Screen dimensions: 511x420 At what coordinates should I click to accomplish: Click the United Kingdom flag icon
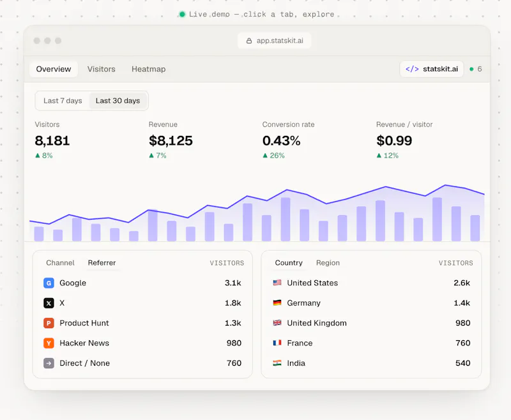(x=277, y=322)
